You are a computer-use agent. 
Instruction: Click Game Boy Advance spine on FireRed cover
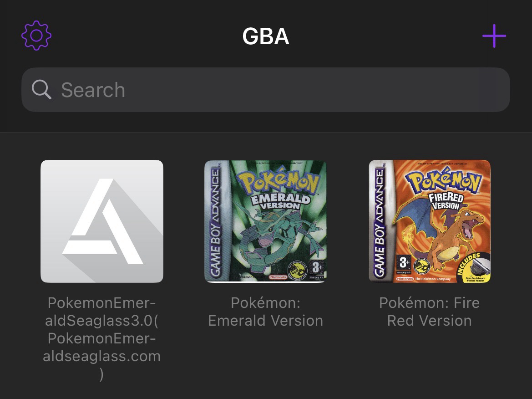click(x=378, y=221)
